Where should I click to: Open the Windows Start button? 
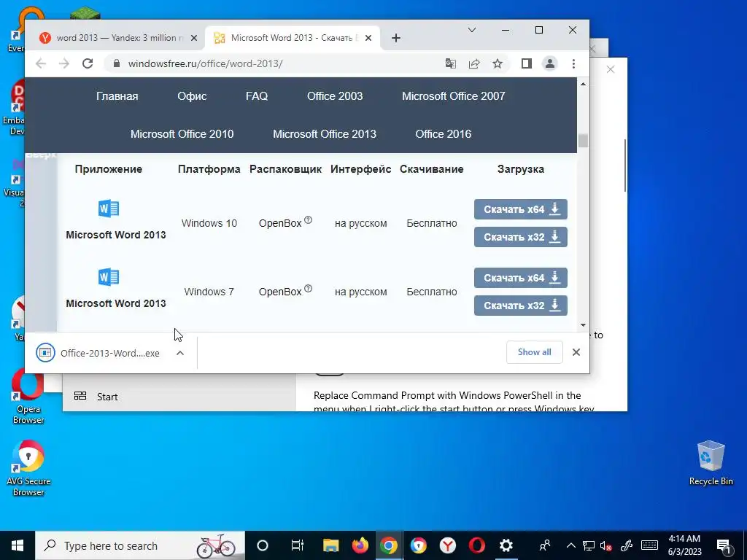pos(18,545)
